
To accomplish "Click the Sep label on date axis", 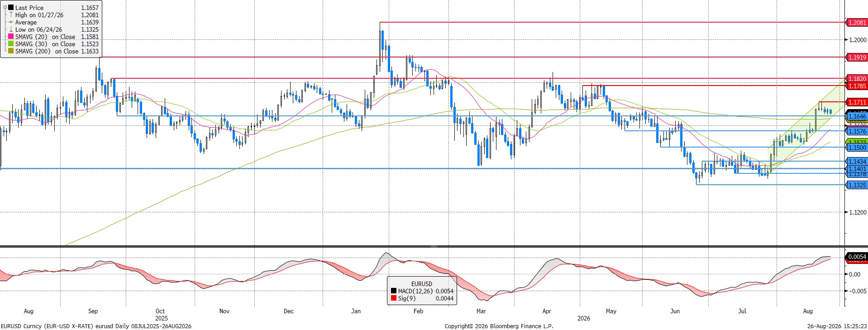I will coord(93,311).
